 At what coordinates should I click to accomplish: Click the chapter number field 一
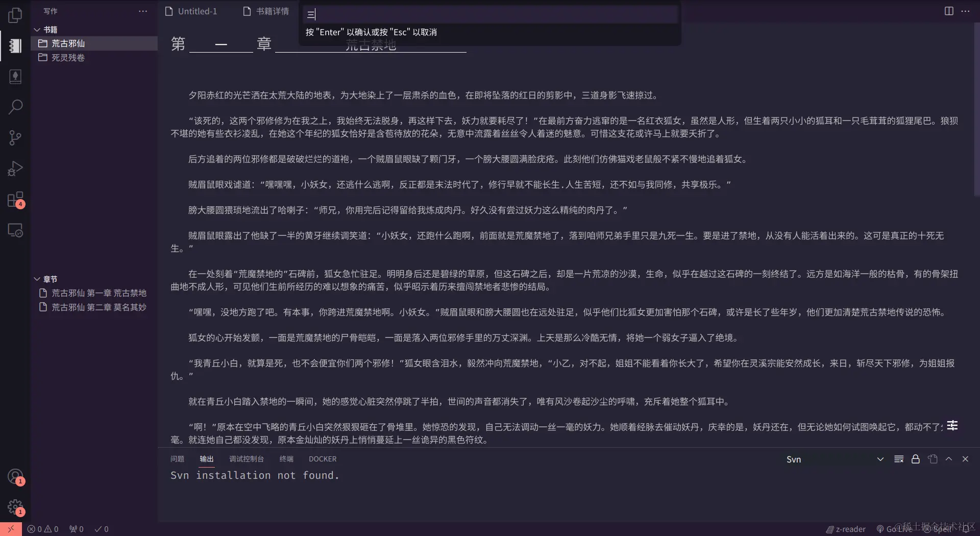[x=221, y=44]
